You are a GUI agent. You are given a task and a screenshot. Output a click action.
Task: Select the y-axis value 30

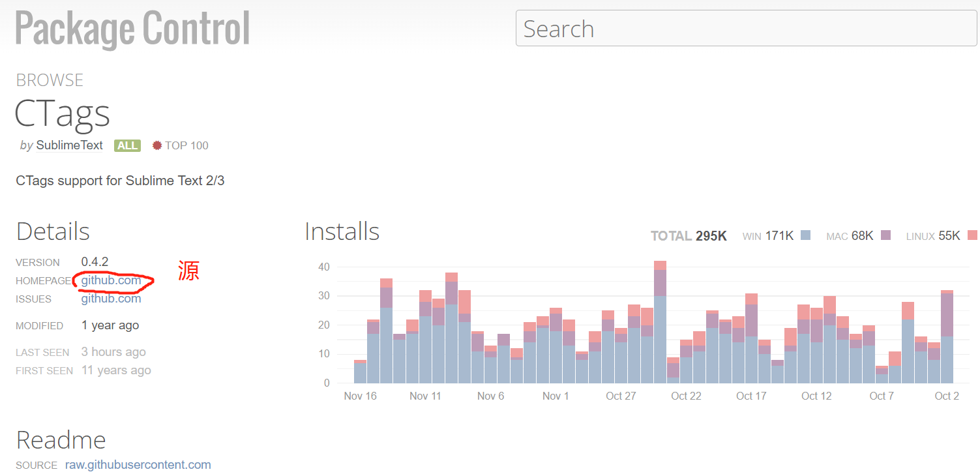pyautogui.click(x=324, y=296)
